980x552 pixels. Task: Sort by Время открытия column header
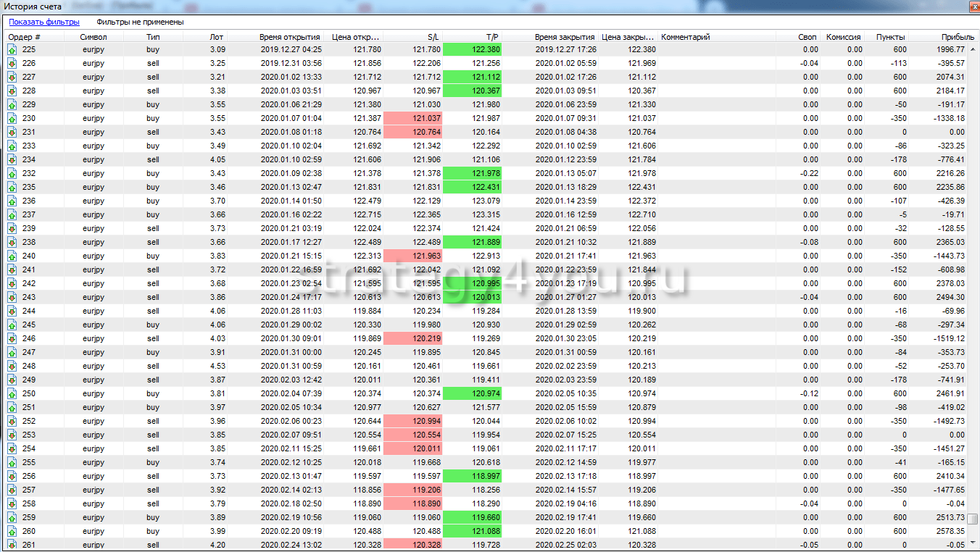[x=290, y=36]
